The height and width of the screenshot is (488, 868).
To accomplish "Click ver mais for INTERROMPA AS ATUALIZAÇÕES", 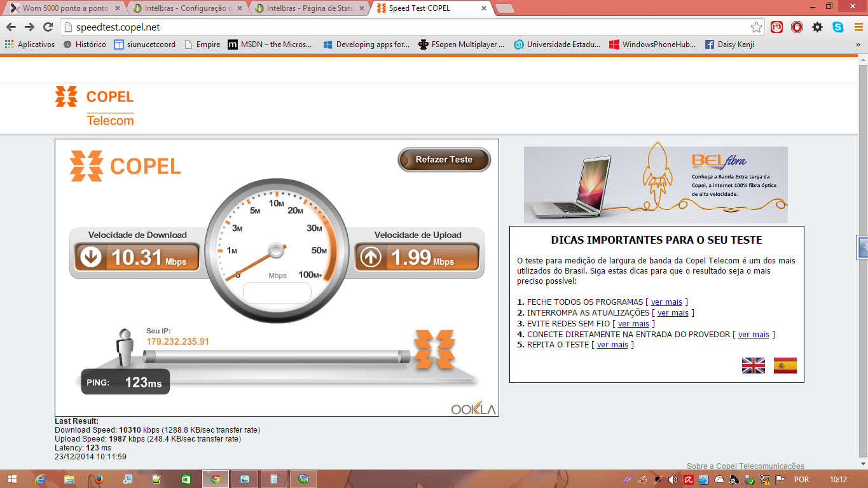I will click(x=673, y=313).
